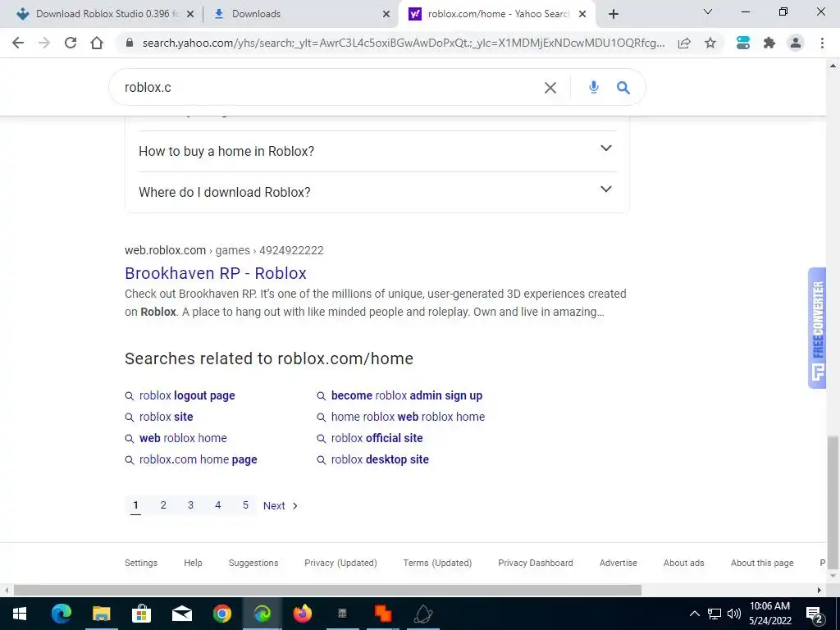Go to results page 4
840x630 pixels.
coord(218,505)
